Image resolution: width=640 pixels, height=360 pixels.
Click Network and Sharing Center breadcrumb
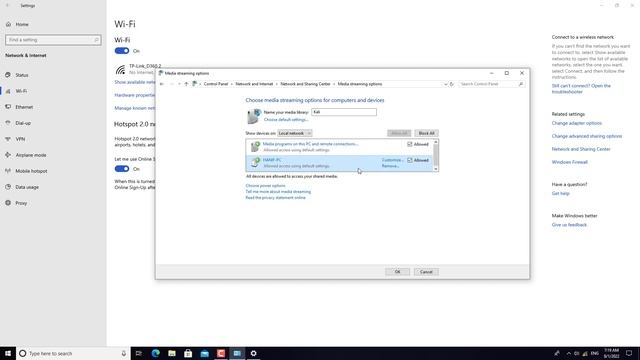(305, 84)
